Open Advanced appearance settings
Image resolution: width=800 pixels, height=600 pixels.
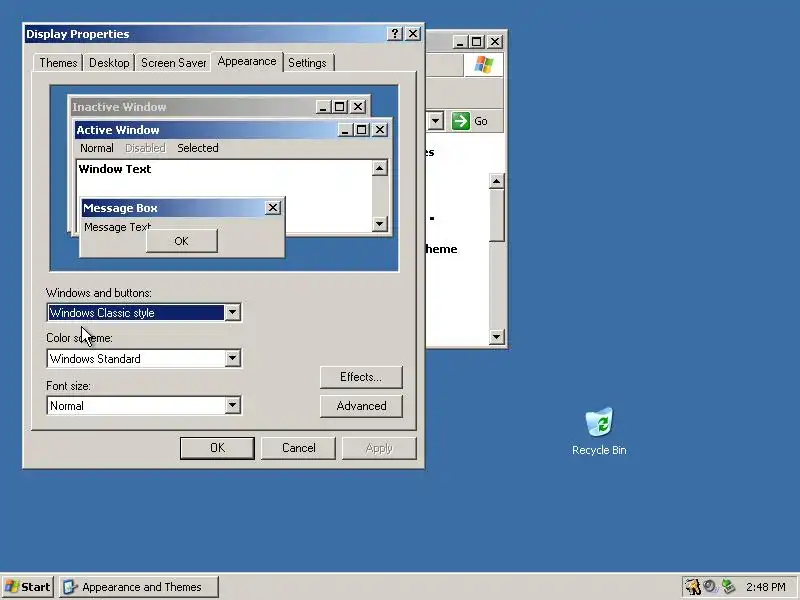tap(361, 406)
